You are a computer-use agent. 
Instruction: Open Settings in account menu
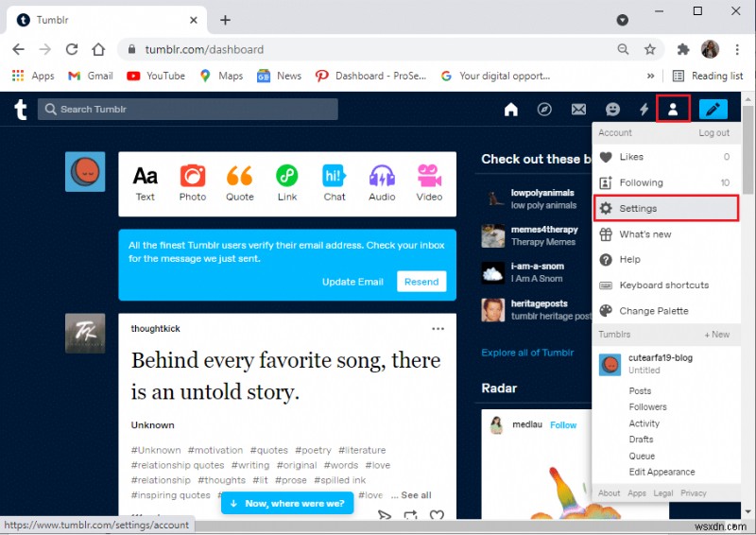click(x=666, y=208)
